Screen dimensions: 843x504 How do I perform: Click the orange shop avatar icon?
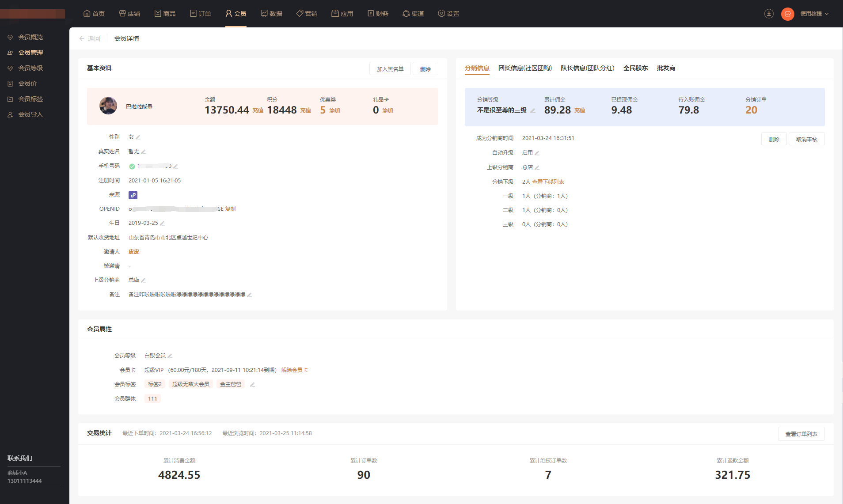pos(787,14)
